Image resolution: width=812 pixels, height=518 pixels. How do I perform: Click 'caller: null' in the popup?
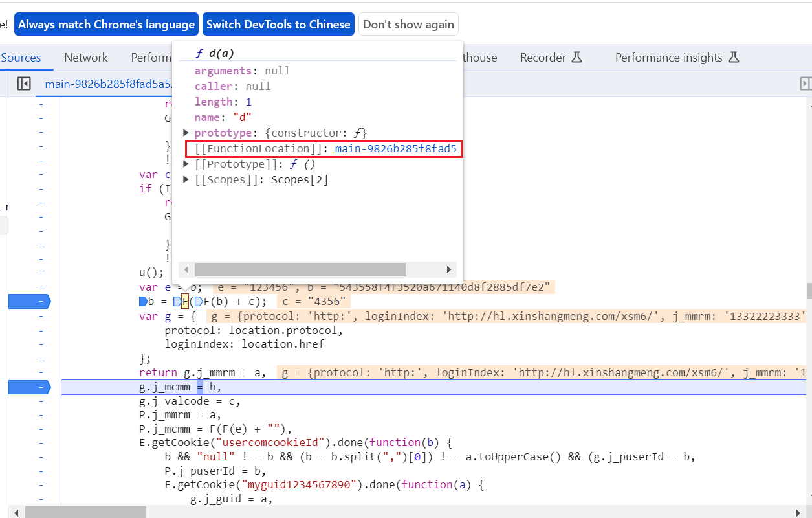[x=232, y=86]
